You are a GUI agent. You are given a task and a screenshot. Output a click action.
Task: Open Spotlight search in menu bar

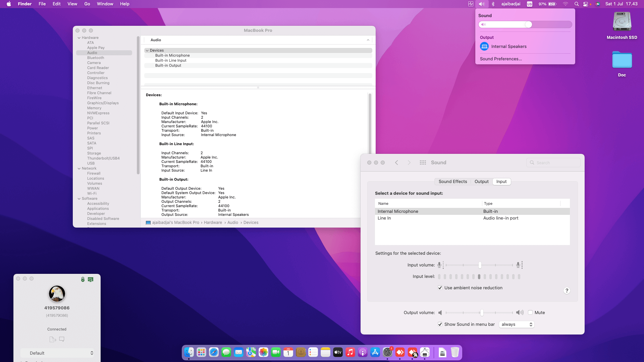pyautogui.click(x=576, y=4)
